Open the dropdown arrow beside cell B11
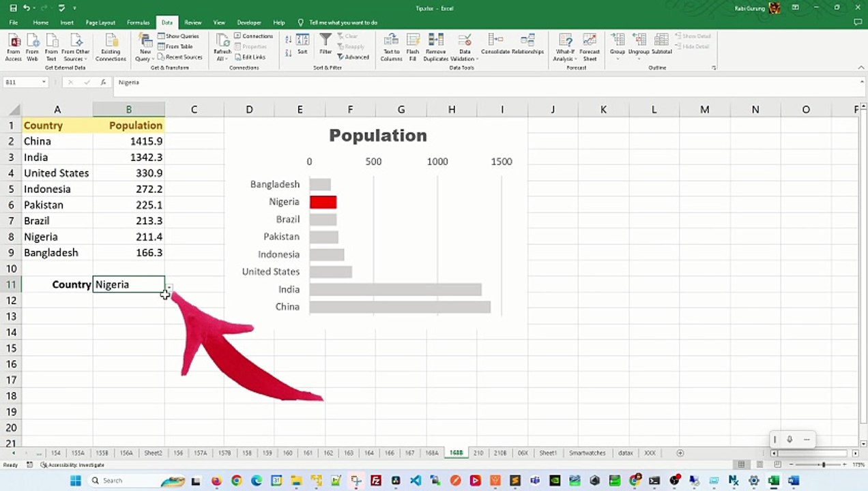 [169, 288]
